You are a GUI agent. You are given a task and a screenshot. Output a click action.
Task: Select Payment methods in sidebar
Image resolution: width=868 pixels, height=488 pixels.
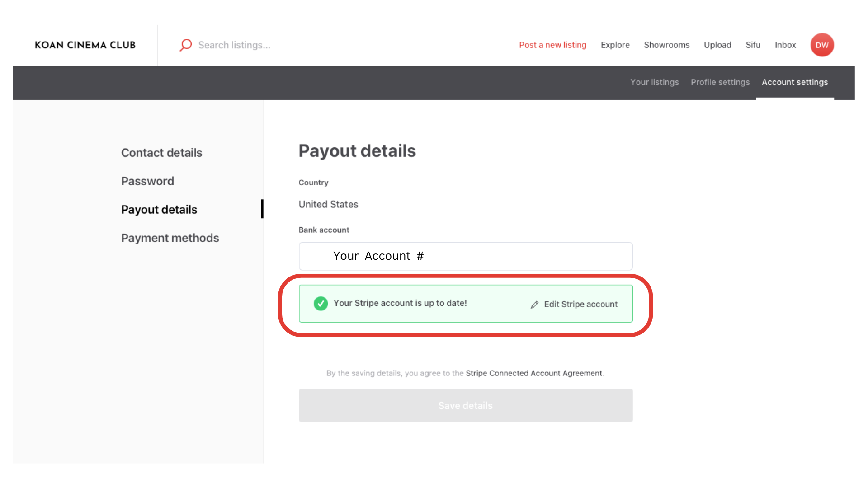170,238
